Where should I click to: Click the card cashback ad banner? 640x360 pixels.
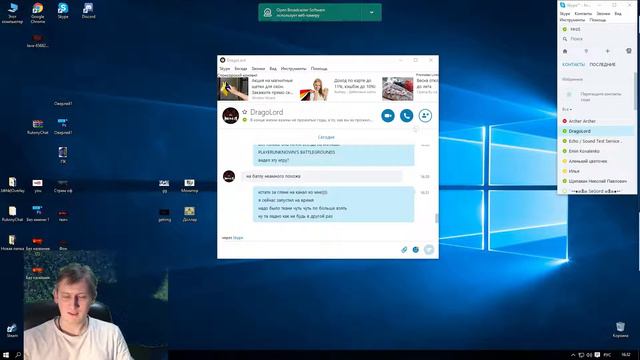point(338,89)
